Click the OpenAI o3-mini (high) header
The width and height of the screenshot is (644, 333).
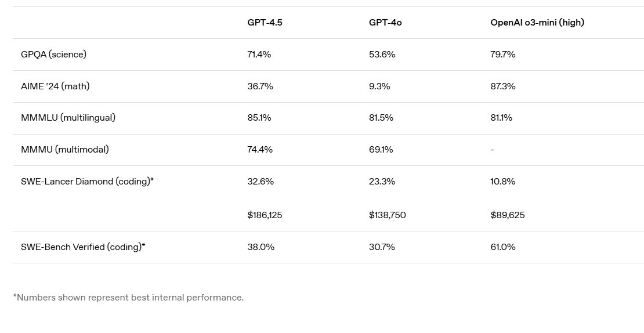point(537,23)
